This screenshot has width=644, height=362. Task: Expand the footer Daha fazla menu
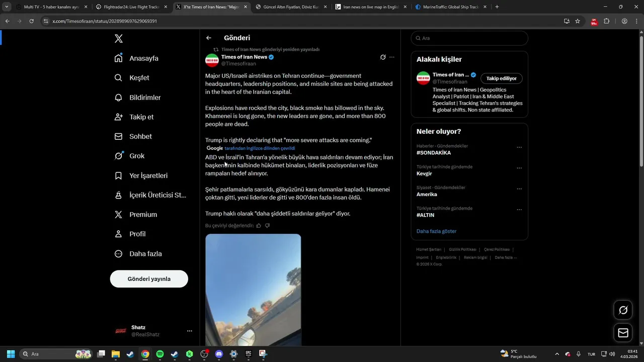[x=506, y=257]
